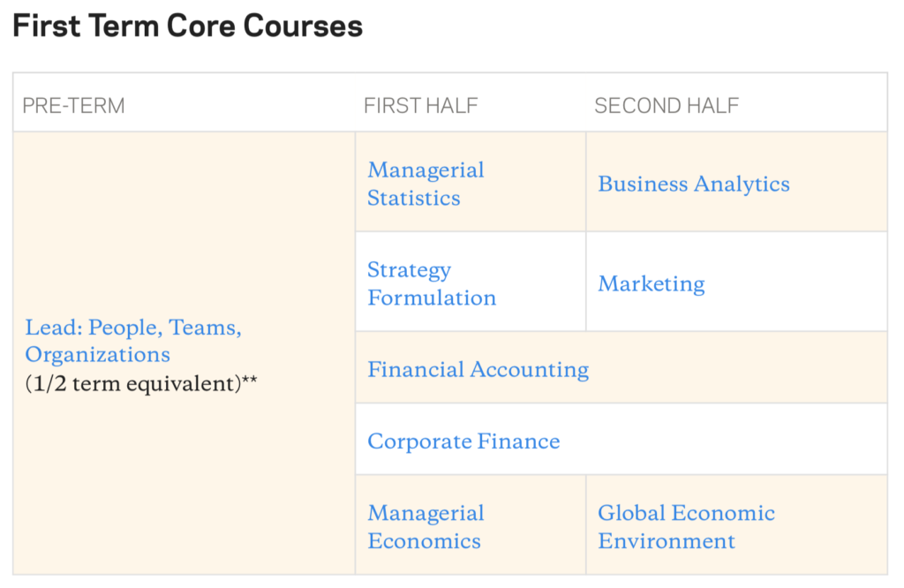Click the word Economics under Managerial
The height and width of the screenshot is (588, 904).
click(x=424, y=540)
